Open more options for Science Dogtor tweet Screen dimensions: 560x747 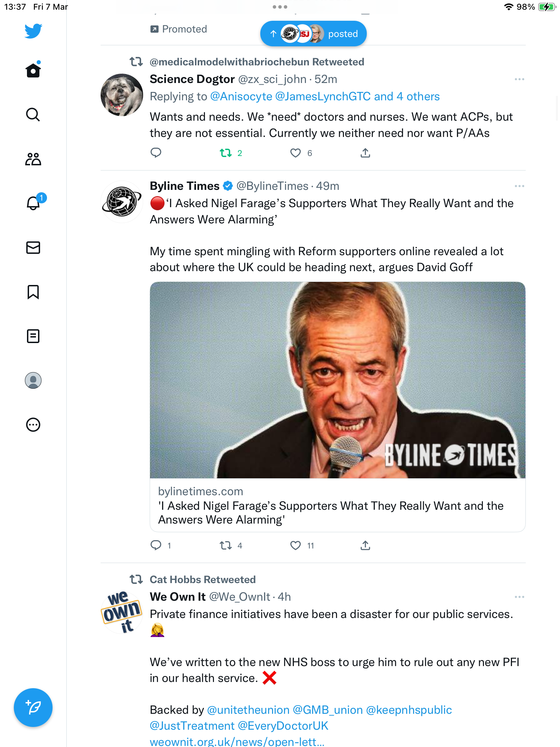coord(519,80)
